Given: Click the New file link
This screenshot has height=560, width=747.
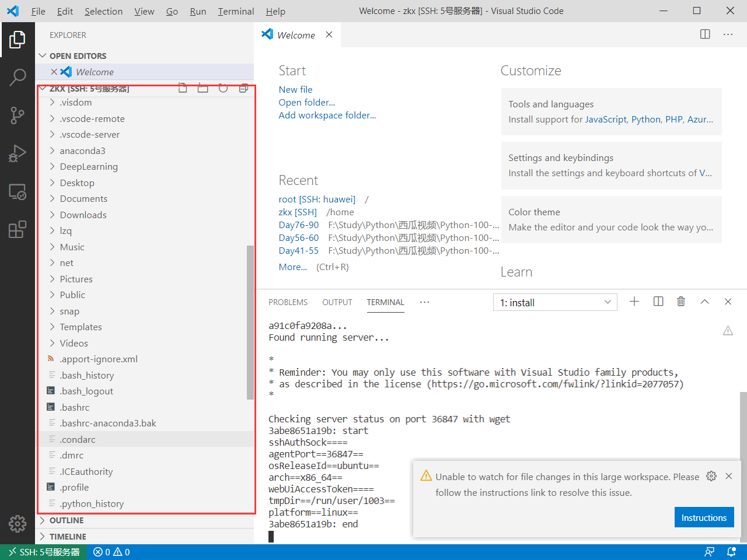Looking at the screenshot, I should click(295, 89).
